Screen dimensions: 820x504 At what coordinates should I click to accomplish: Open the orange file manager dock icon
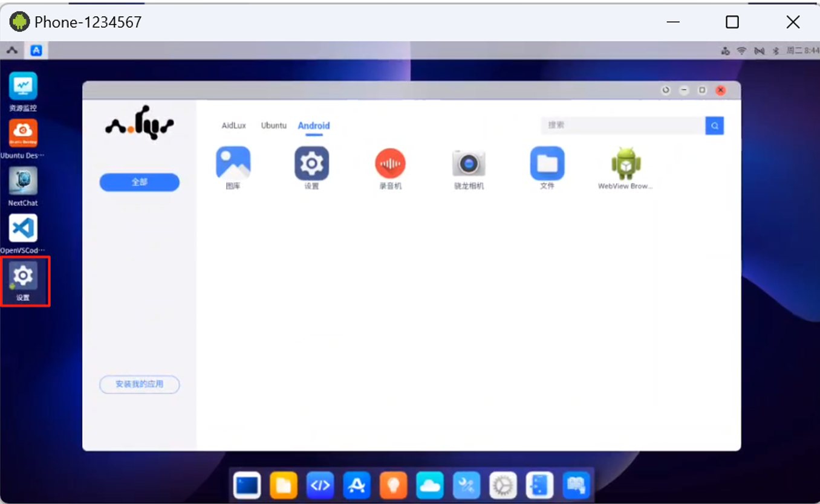[x=284, y=485]
